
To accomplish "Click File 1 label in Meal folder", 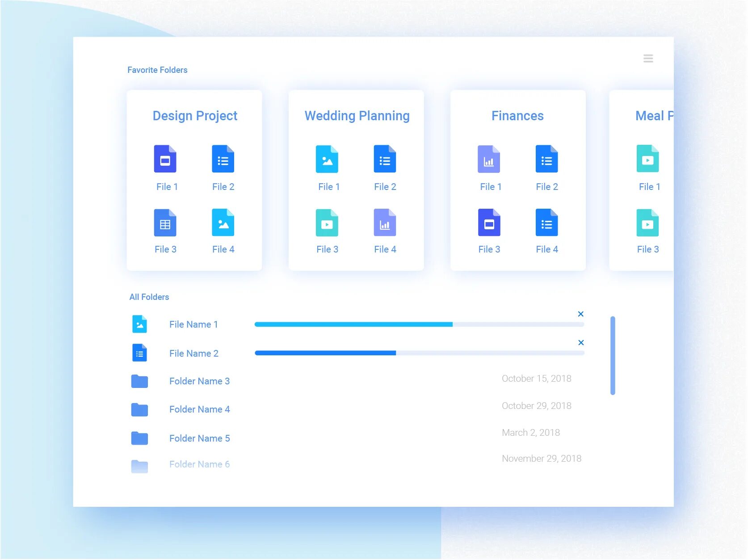I will point(650,187).
